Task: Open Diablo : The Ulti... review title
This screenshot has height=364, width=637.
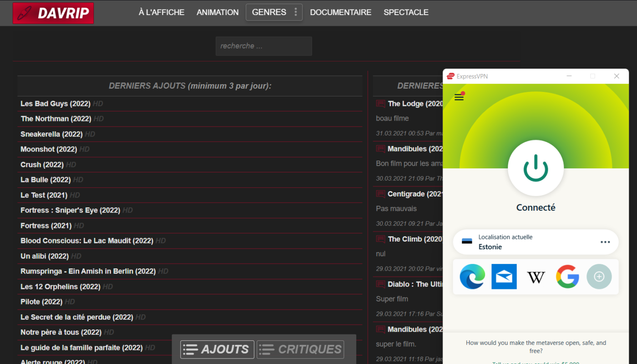Action: (x=415, y=284)
